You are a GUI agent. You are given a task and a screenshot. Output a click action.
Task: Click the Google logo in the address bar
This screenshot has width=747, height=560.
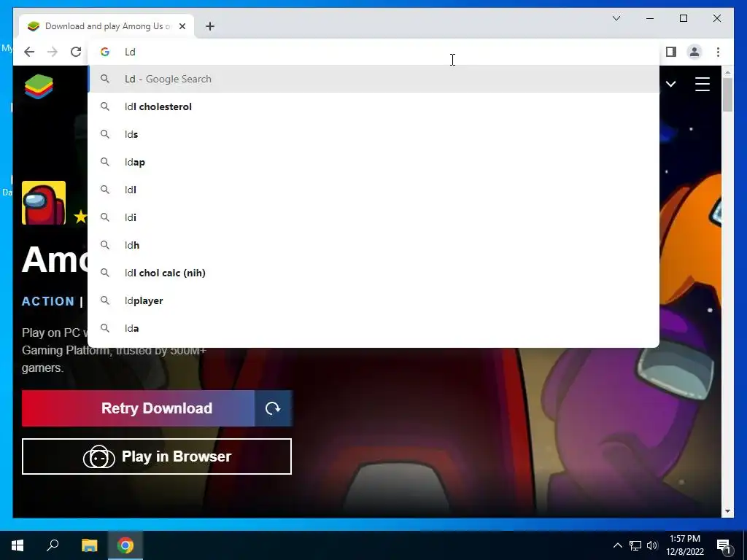(105, 52)
